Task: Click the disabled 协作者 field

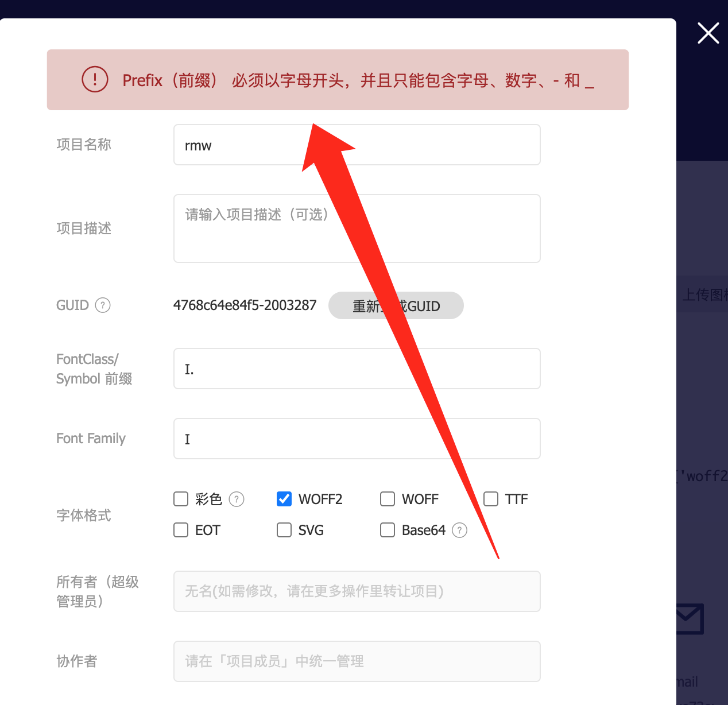Action: [357, 661]
